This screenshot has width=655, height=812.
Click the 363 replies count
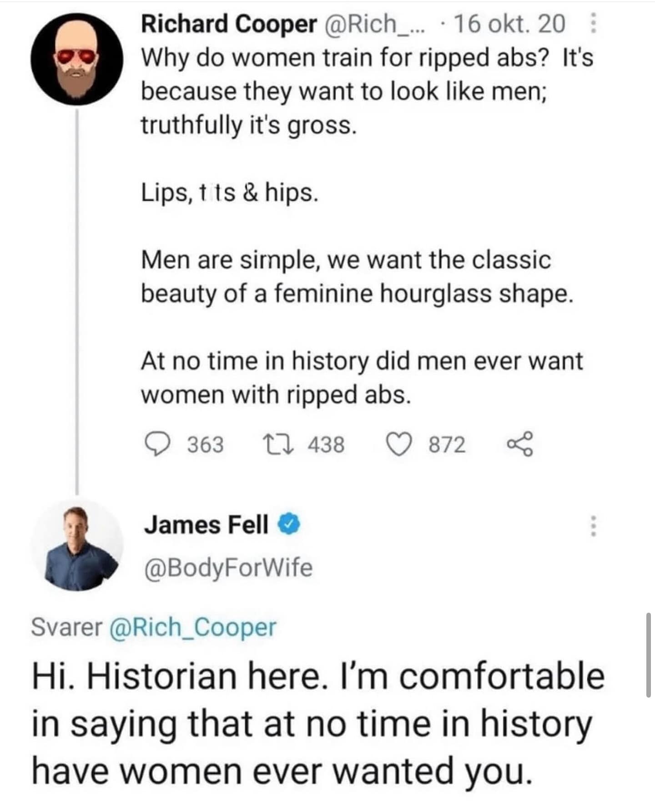(206, 445)
